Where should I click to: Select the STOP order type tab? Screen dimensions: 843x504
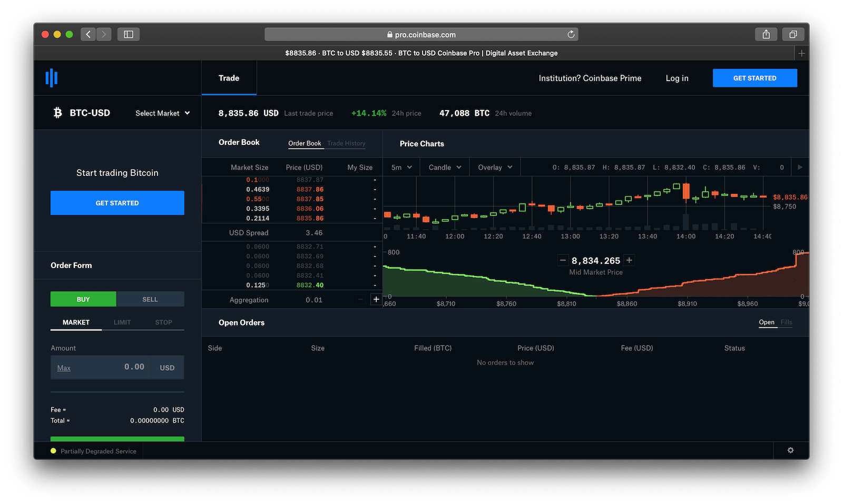coord(163,322)
